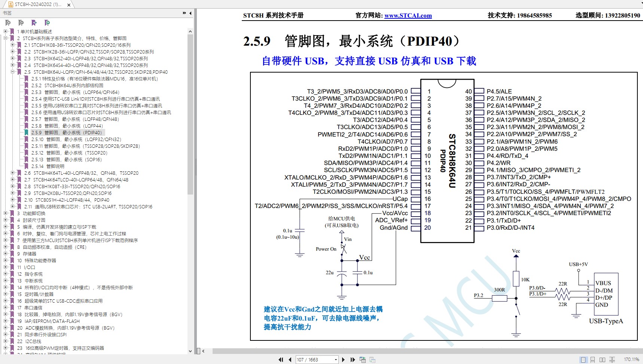Image resolution: width=643 pixels, height=364 pixels.
Task: Click pin label P3.0/RxD/D-/INT4 in the diagram
Action: point(511,227)
